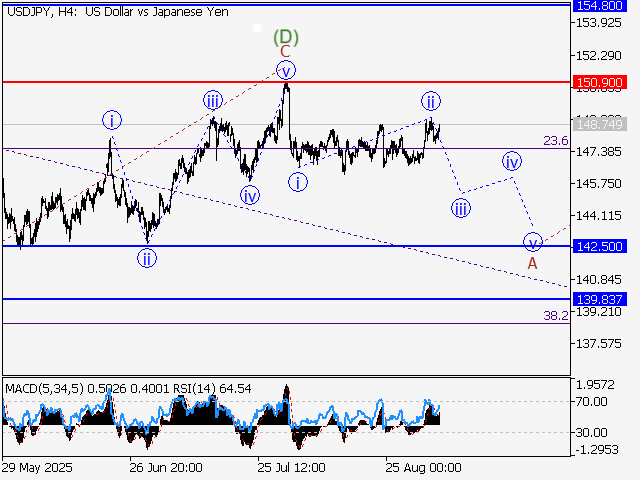
Task: Click circled wave iii below 147.385 level
Action: point(461,208)
